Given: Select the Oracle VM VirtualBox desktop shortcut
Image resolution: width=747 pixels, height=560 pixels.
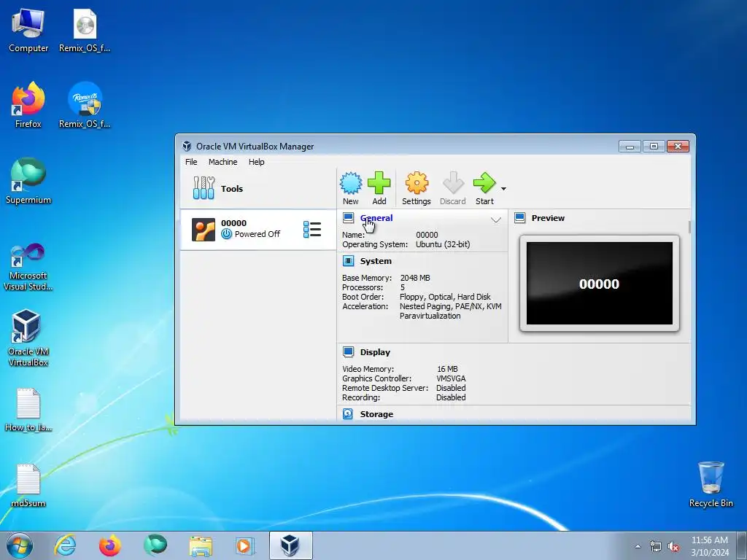Looking at the screenshot, I should [x=28, y=338].
